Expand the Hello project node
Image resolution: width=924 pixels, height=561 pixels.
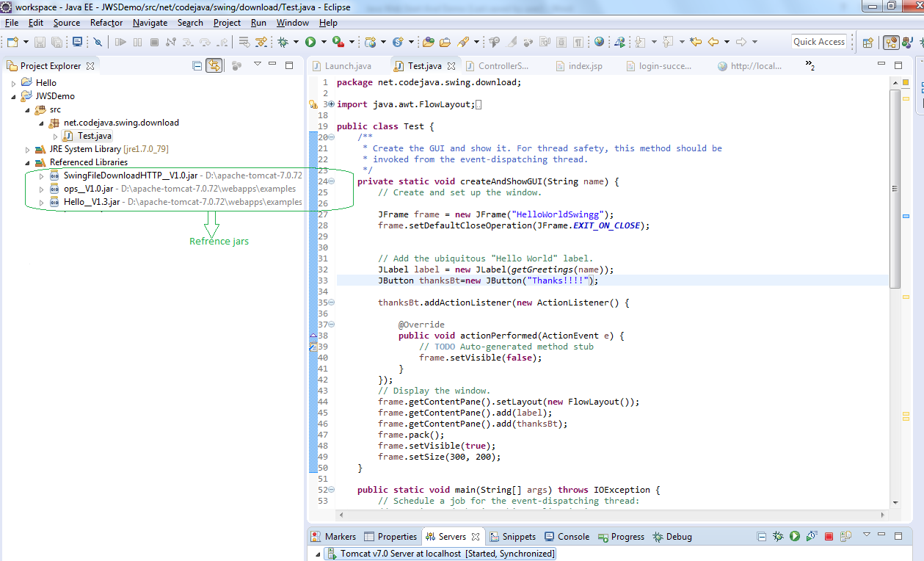tap(13, 83)
